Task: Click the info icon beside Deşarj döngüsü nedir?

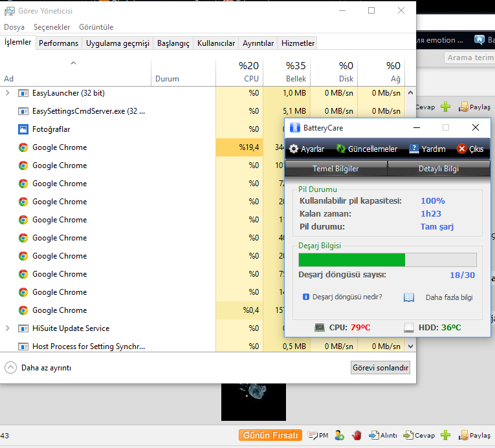Action: coord(305,297)
